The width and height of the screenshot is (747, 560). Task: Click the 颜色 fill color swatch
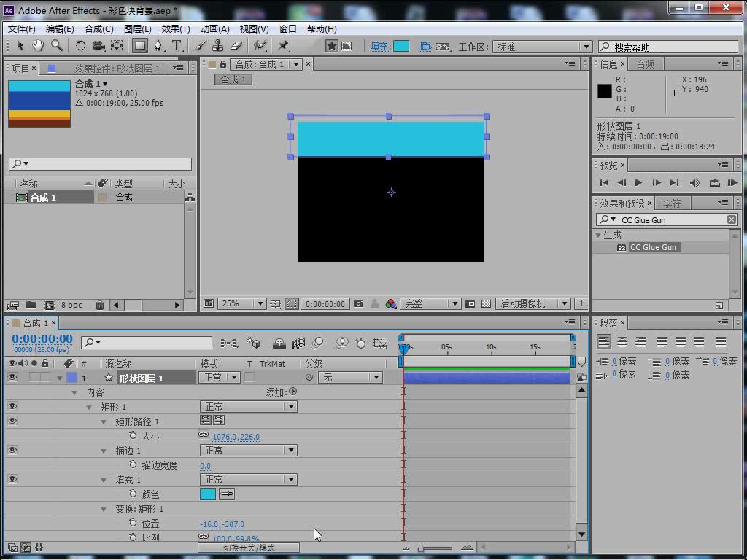tap(208, 494)
